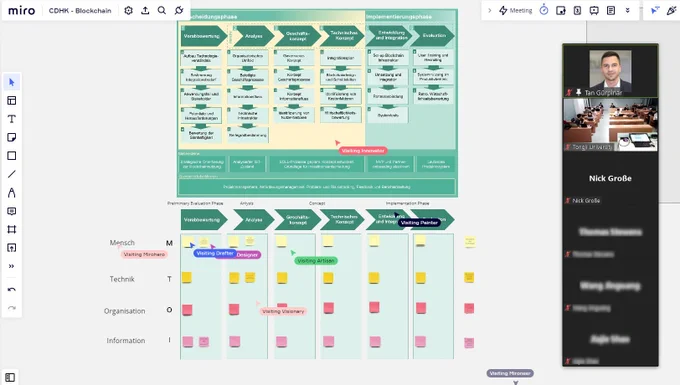Open the frames side panel toggle
Screen dimensions: 680x385
pyautogui.click(x=10, y=377)
